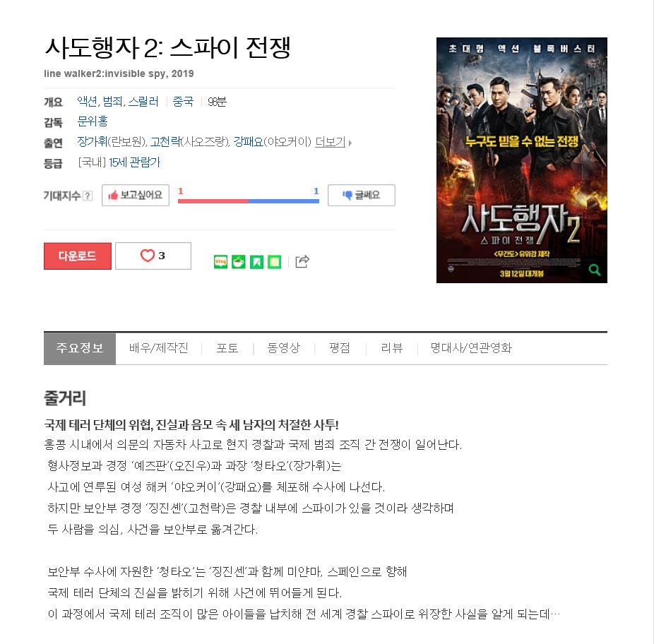Open the 사도행자 2 movie poster image

pyautogui.click(x=522, y=160)
